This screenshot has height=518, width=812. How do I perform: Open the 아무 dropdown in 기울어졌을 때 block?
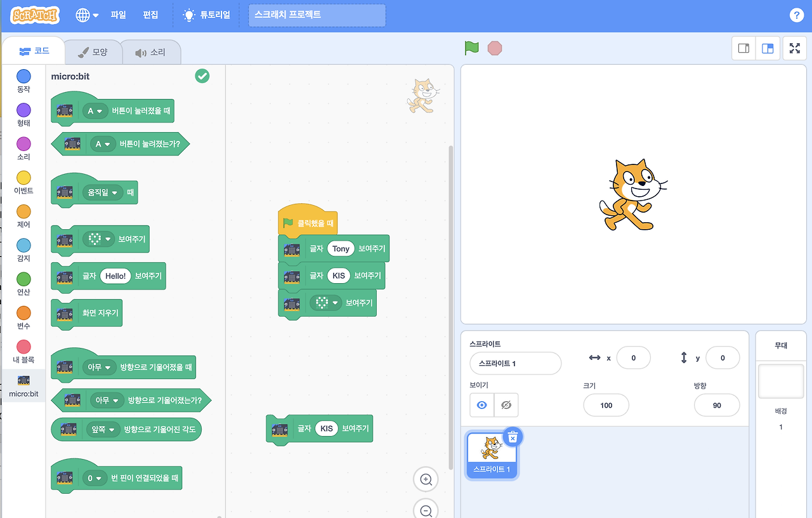(99, 367)
